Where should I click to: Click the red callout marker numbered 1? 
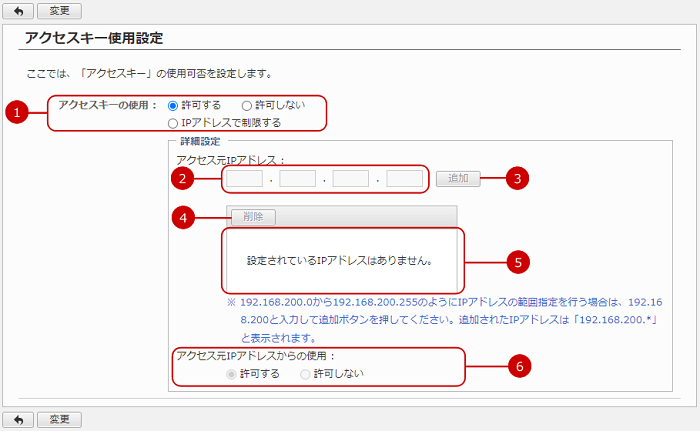click(x=14, y=113)
